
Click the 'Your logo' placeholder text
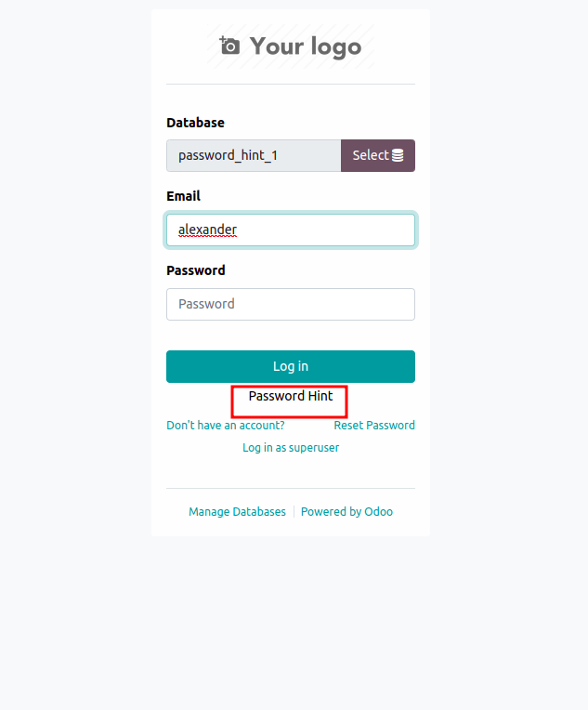tap(305, 46)
